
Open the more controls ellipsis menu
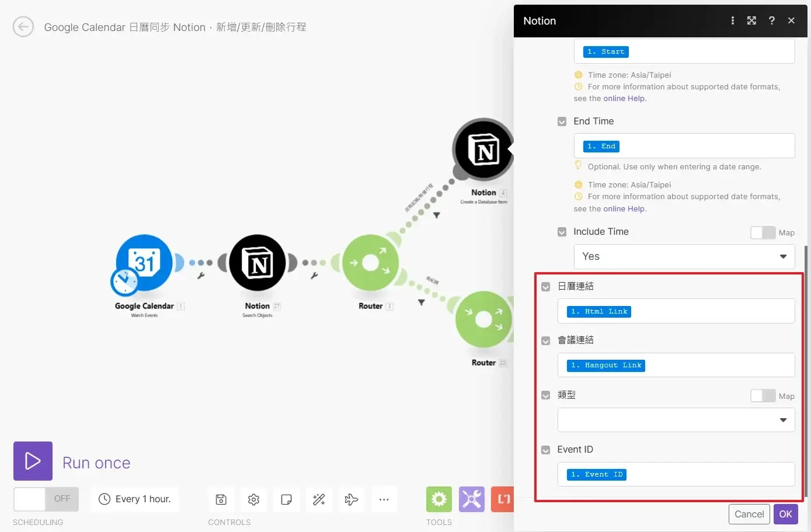384,499
